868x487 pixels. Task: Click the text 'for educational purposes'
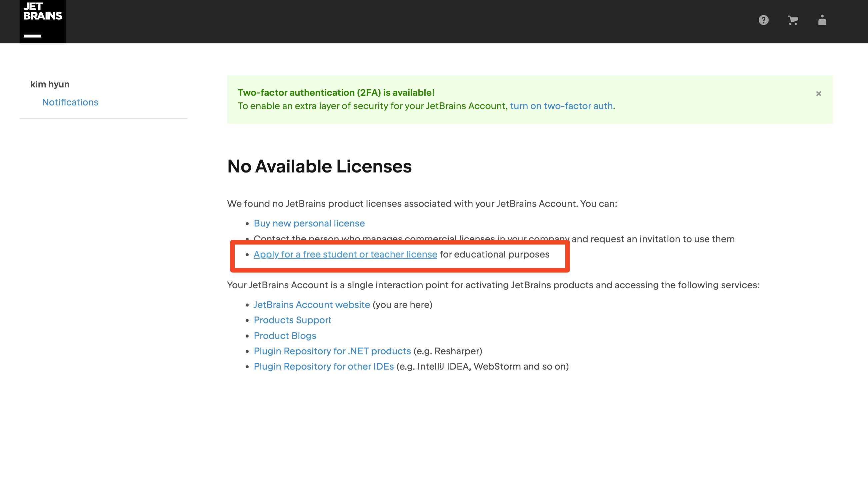click(494, 254)
